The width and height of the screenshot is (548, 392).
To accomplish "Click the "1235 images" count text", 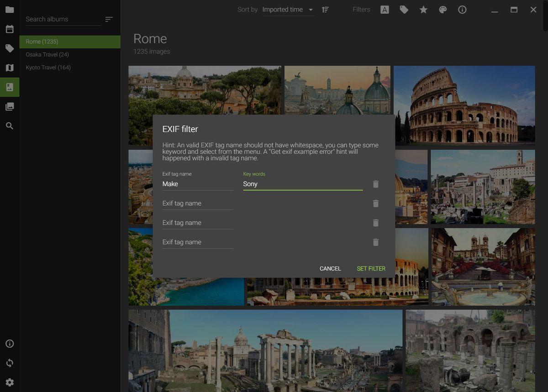I will pyautogui.click(x=152, y=52).
